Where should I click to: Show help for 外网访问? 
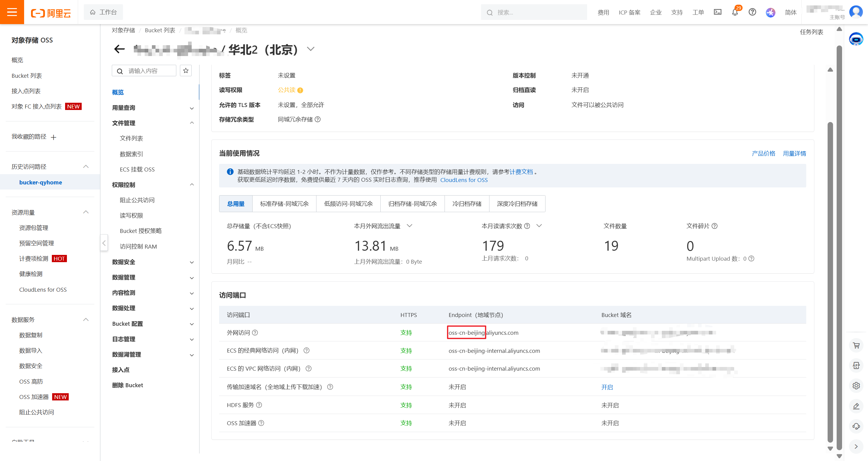tap(255, 333)
